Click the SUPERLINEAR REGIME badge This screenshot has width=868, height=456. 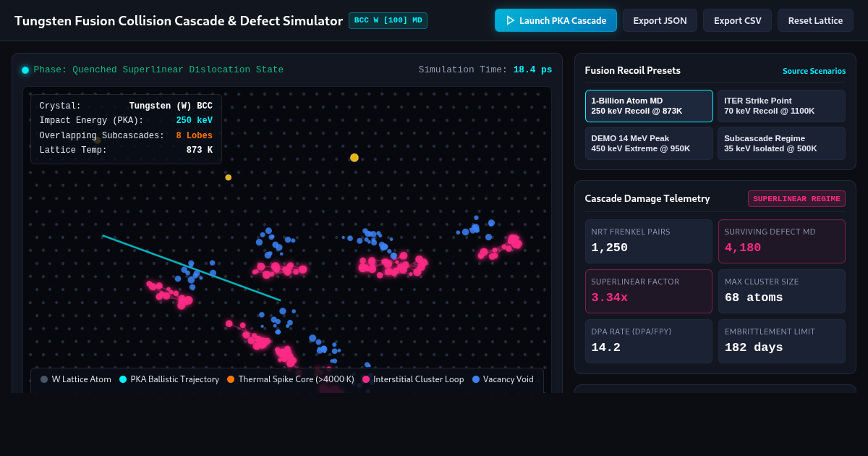tap(796, 198)
